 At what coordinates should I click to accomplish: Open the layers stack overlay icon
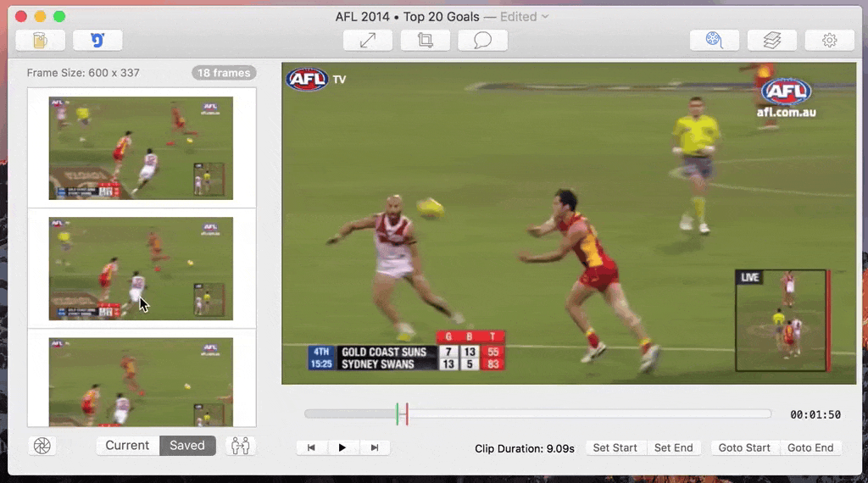(772, 40)
